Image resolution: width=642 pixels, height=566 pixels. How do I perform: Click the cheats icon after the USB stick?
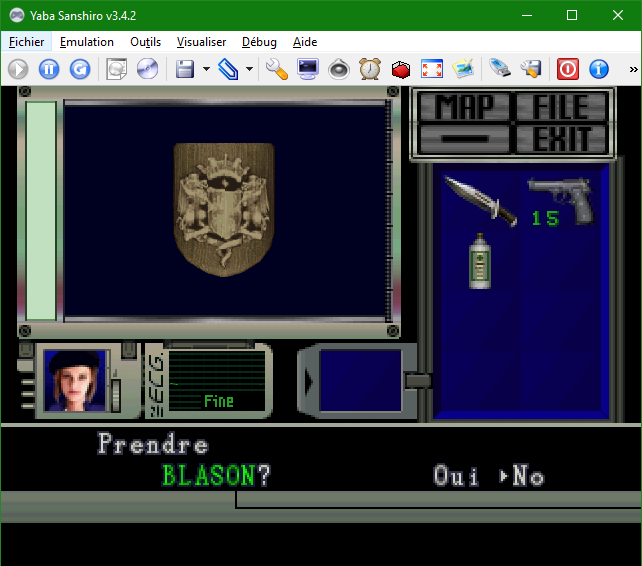click(531, 69)
